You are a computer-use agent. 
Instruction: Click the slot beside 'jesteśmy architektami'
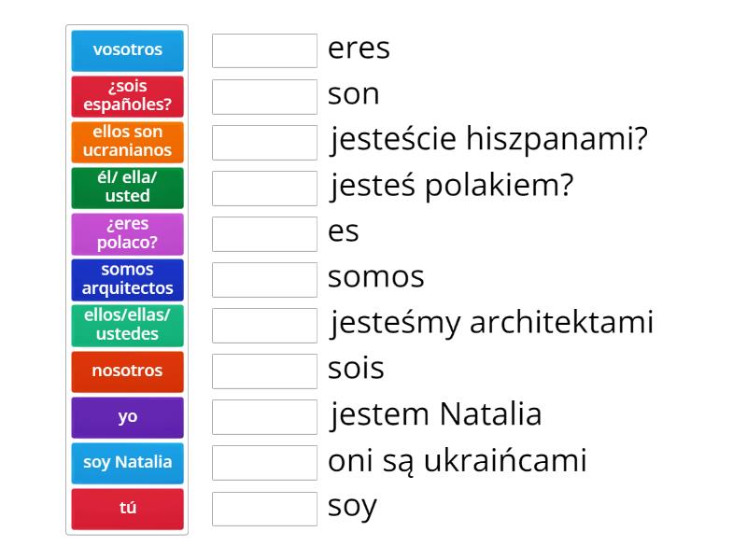point(265,326)
